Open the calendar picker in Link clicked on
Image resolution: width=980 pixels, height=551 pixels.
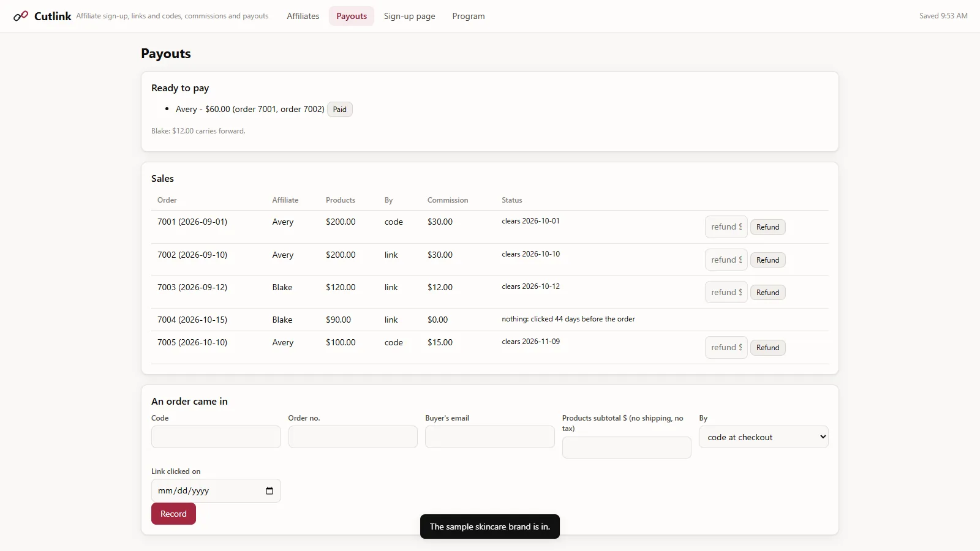coord(269,491)
